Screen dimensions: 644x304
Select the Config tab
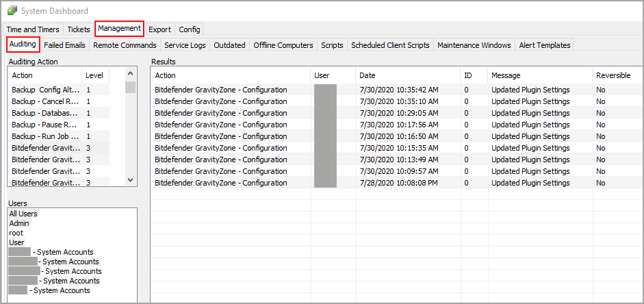[189, 29]
